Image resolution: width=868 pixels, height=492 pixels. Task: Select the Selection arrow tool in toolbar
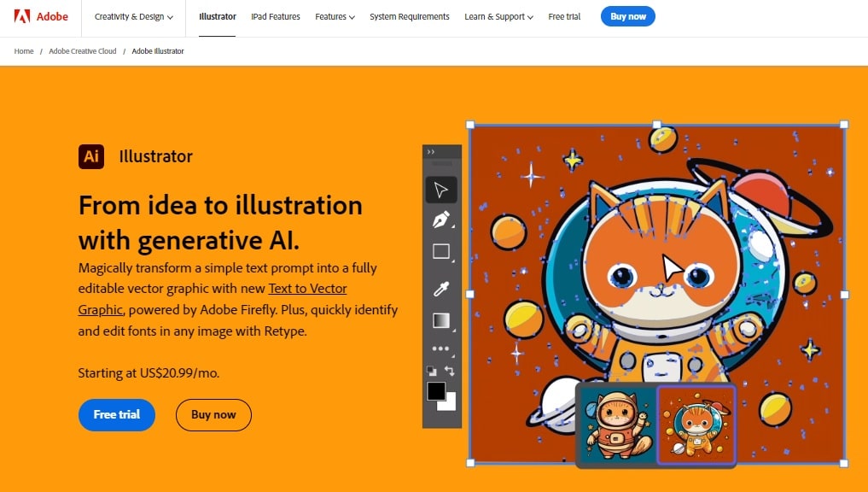pos(441,190)
